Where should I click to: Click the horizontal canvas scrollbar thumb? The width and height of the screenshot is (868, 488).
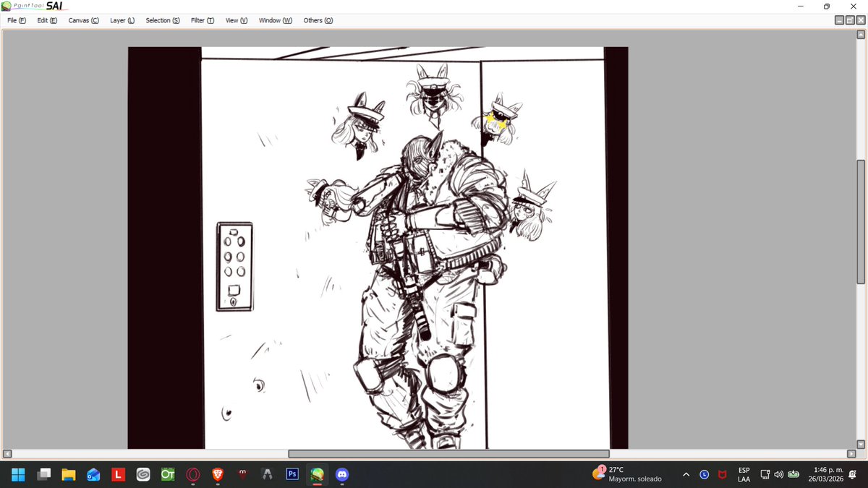click(x=448, y=453)
